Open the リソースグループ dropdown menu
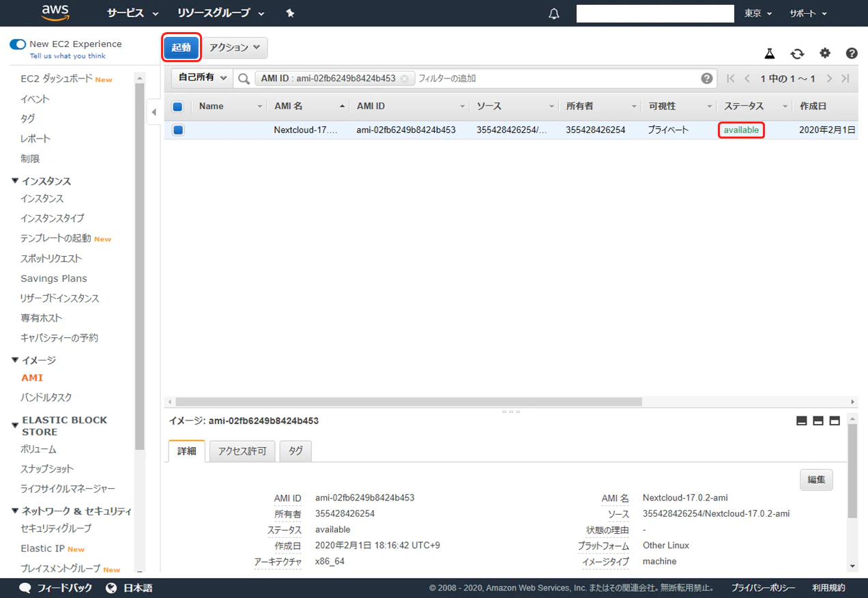The image size is (868, 598). pos(221,13)
